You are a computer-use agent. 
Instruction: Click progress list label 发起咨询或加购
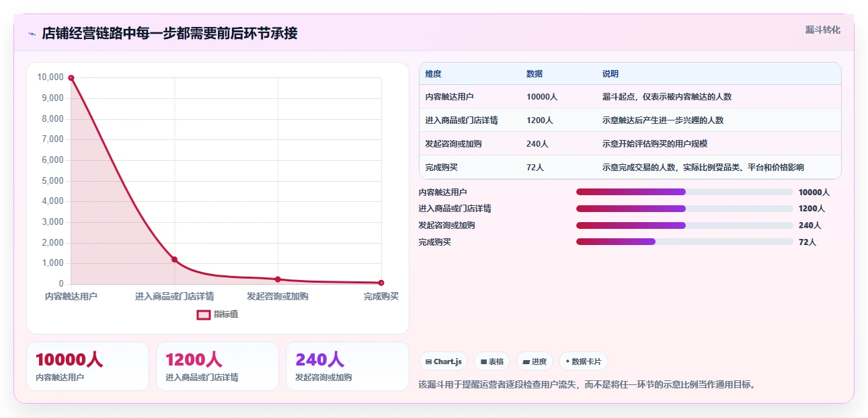tap(447, 225)
